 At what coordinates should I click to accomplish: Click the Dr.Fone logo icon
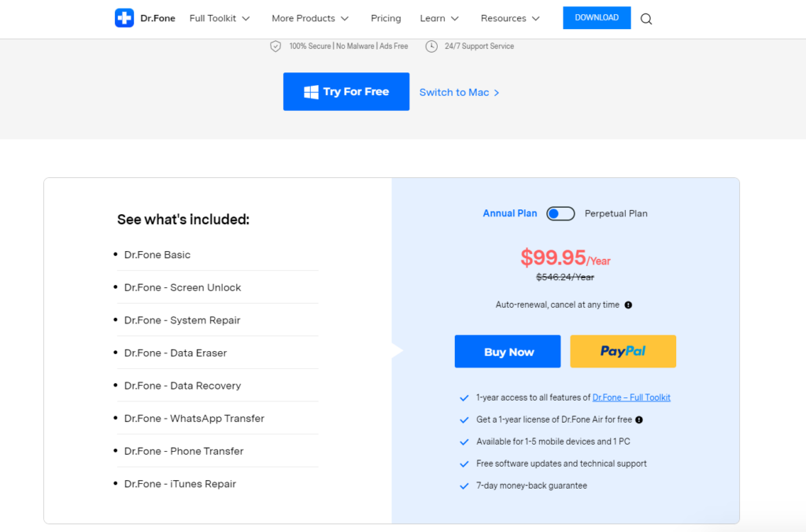click(124, 18)
